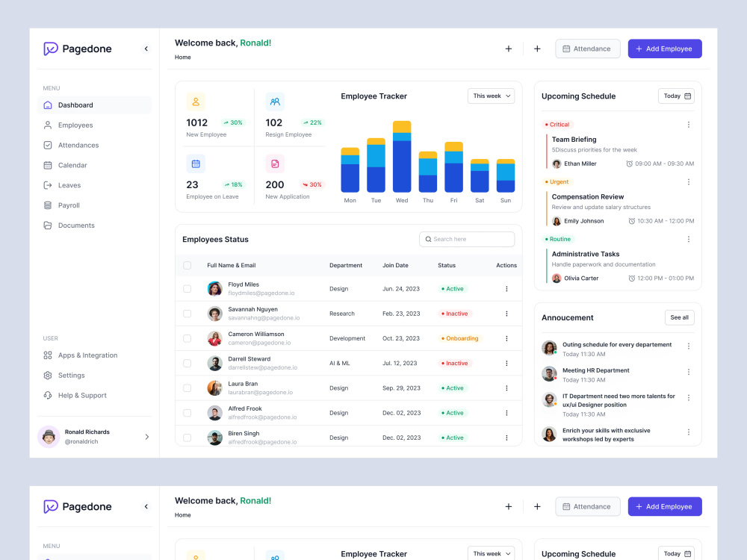Click Administrative Tasks schedule title
Screen dimensions: 747x560
pyautogui.click(x=586, y=255)
